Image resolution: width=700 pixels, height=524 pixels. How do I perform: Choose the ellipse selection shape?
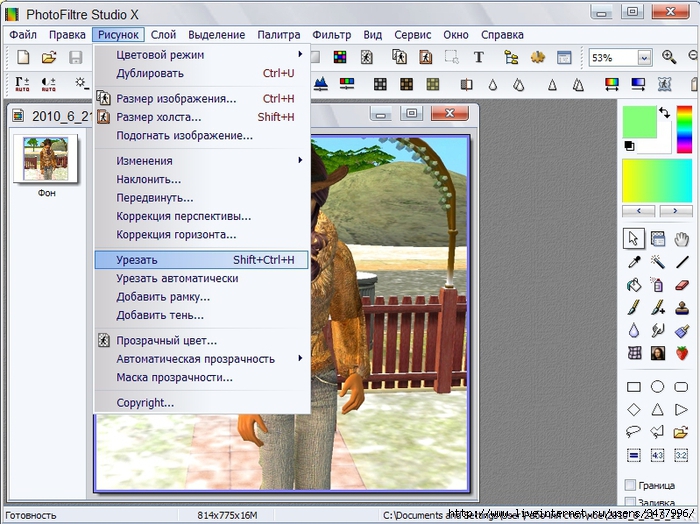click(657, 387)
